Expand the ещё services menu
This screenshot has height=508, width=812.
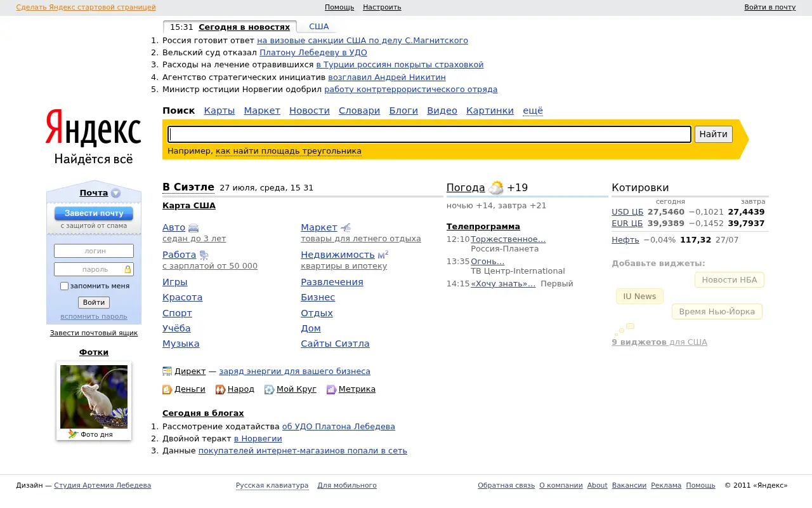[533, 110]
